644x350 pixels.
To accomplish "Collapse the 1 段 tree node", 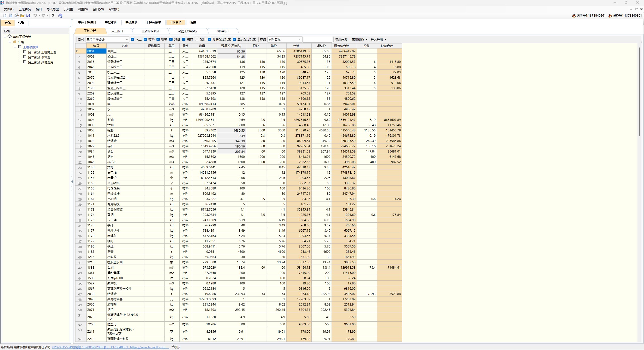I will pyautogui.click(x=10, y=42).
